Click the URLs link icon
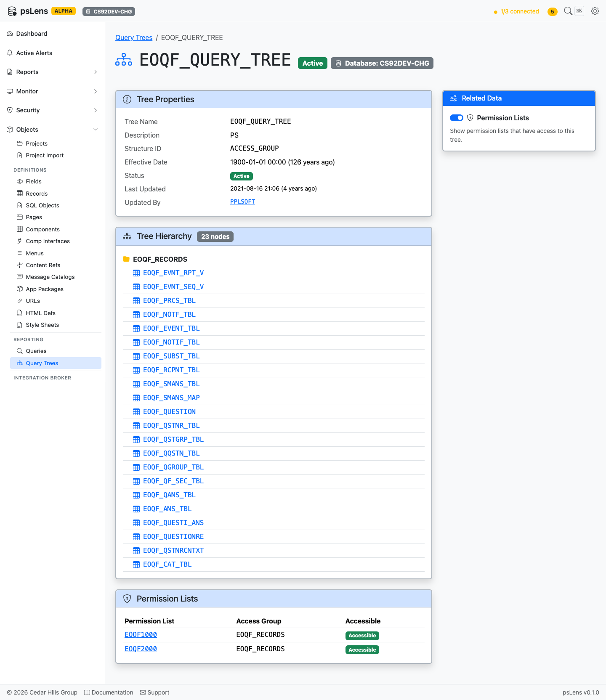 (20, 301)
